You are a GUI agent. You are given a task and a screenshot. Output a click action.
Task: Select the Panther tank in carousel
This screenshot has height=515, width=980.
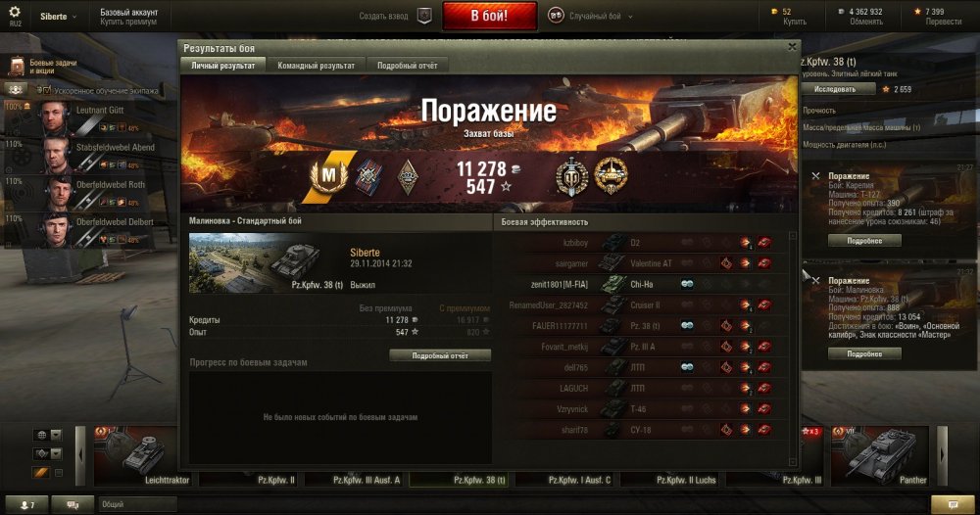[881, 455]
